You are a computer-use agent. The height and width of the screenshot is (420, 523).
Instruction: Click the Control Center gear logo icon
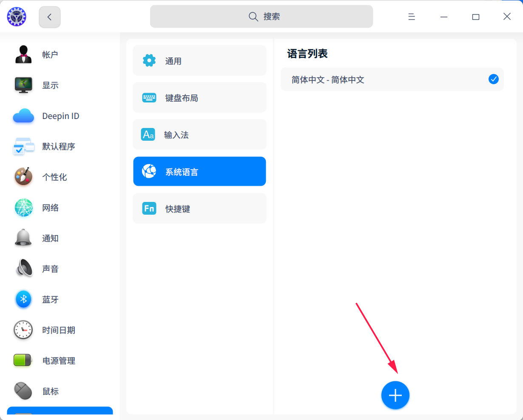tap(17, 17)
